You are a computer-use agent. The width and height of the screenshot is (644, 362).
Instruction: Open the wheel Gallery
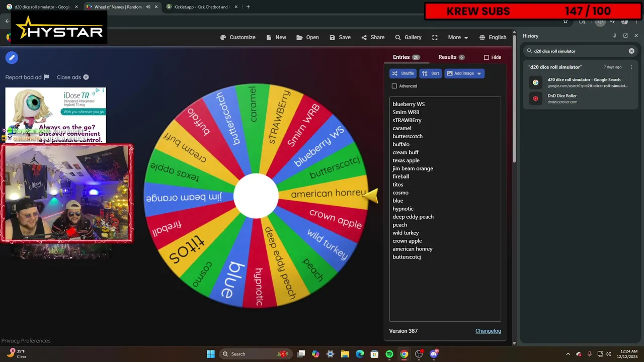click(x=409, y=37)
